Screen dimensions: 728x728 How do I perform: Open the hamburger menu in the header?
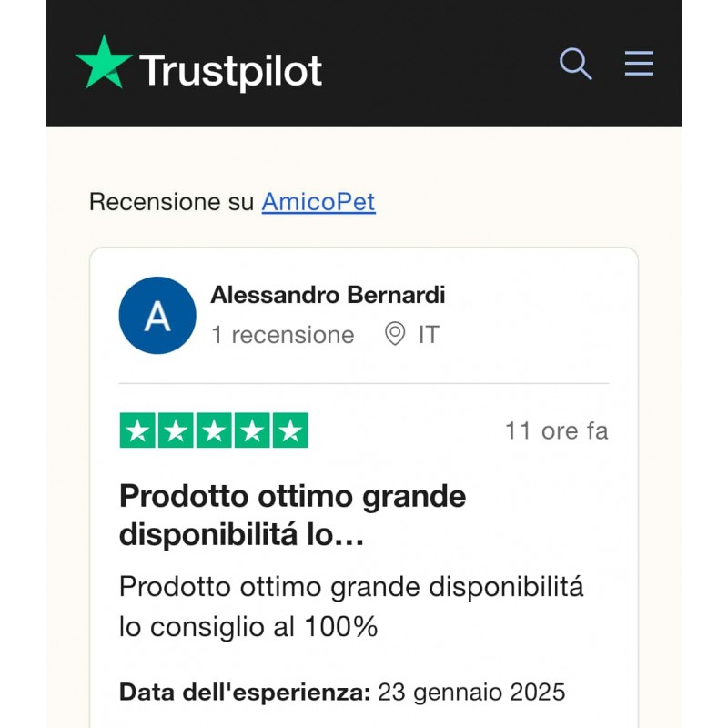tap(639, 64)
